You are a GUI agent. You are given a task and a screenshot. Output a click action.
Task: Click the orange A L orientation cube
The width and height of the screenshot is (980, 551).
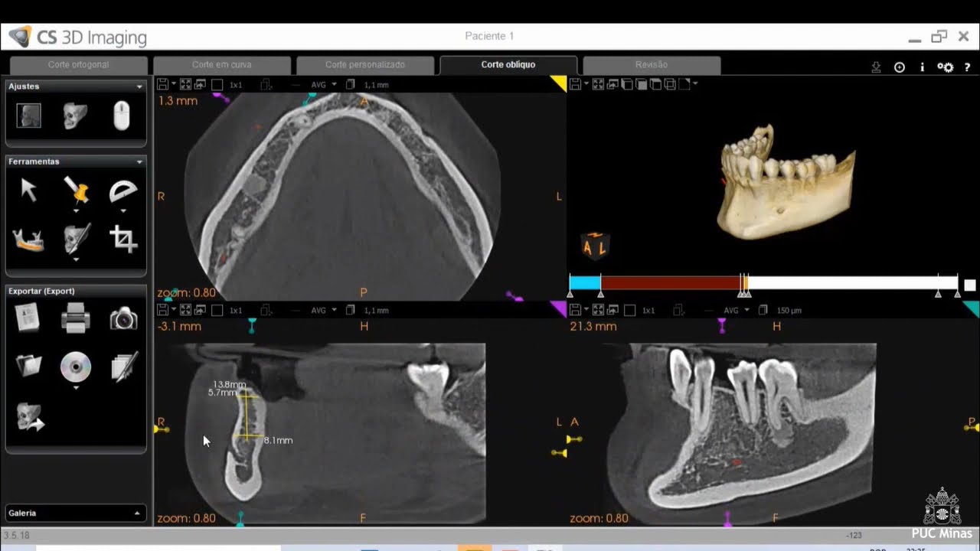point(595,246)
